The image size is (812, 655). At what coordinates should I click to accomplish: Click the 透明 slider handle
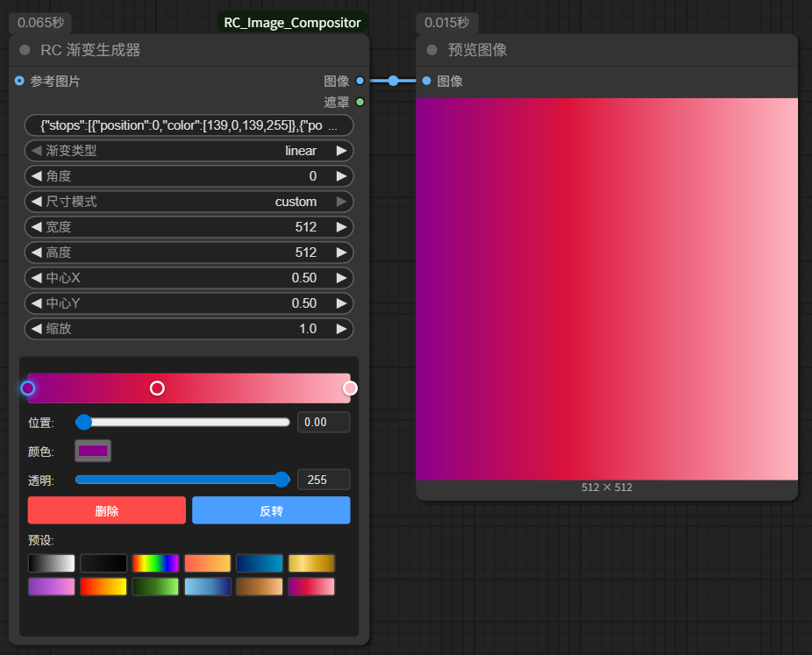click(x=281, y=480)
